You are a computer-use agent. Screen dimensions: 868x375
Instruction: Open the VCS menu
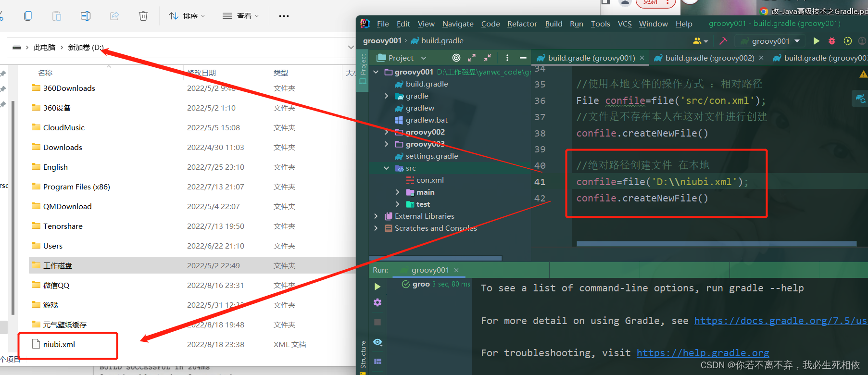click(x=625, y=24)
